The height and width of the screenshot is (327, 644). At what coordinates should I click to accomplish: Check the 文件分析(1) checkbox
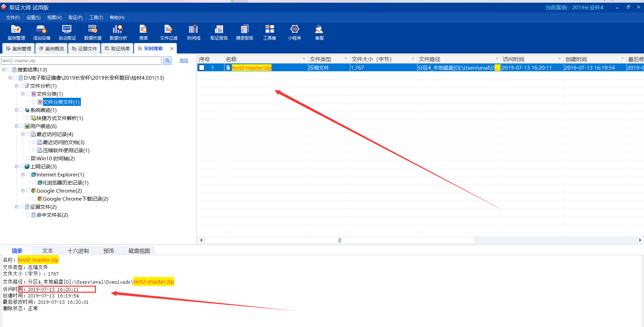click(x=21, y=86)
